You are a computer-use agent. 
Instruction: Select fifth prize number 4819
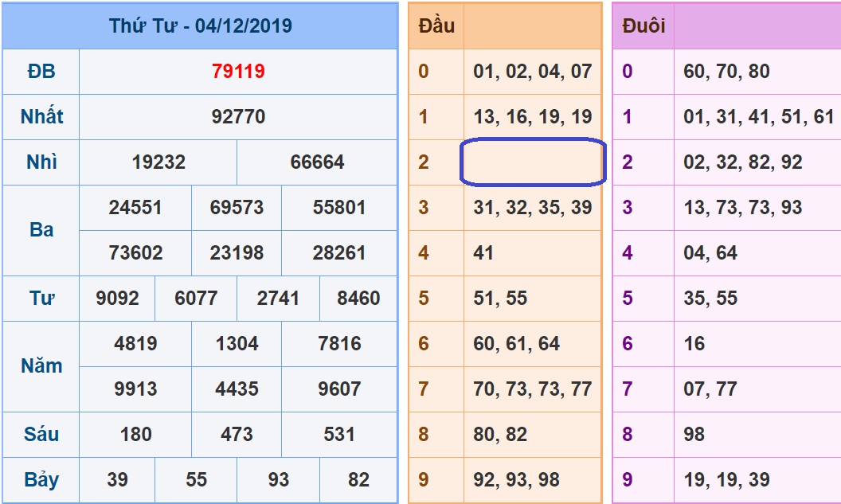135,344
